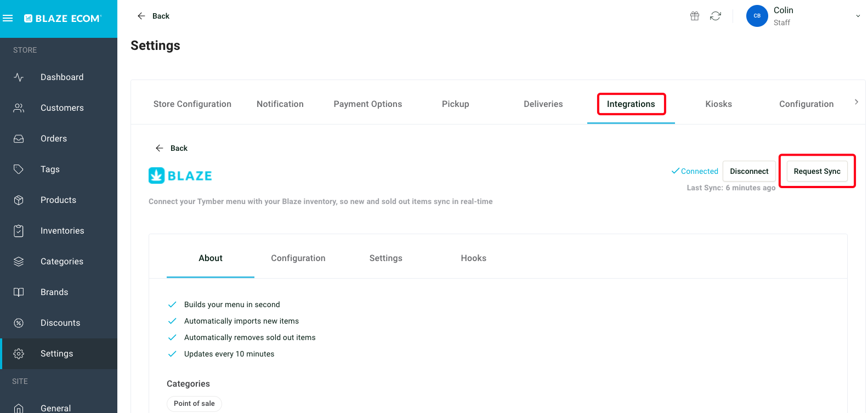Click the Tags label icon

19,169
